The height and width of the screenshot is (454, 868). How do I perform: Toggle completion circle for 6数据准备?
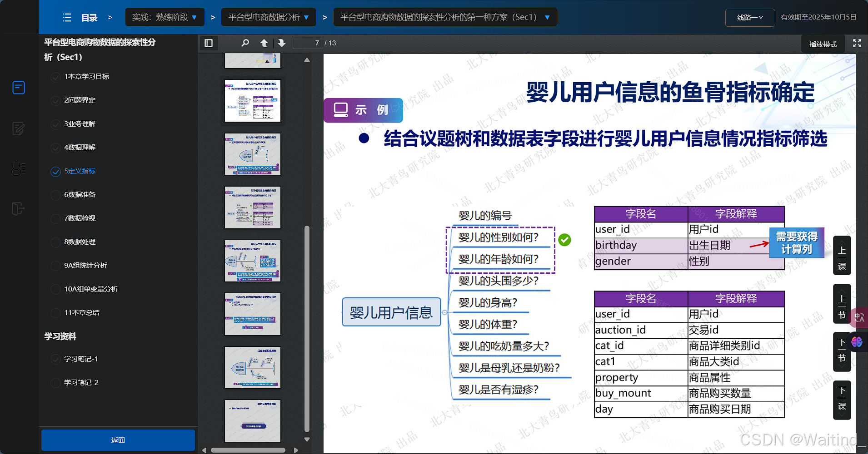tap(55, 195)
